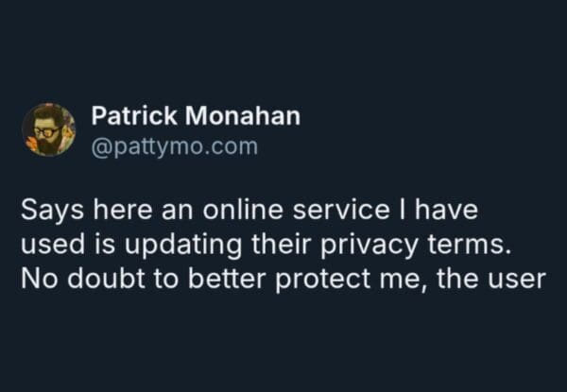This screenshot has height=392, width=567.
Task: Click the @pattymo.com handle
Action: click(174, 147)
